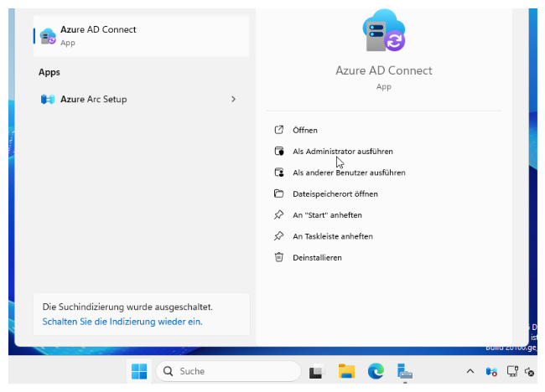Click the Azure Arc tray icon

coord(492,371)
